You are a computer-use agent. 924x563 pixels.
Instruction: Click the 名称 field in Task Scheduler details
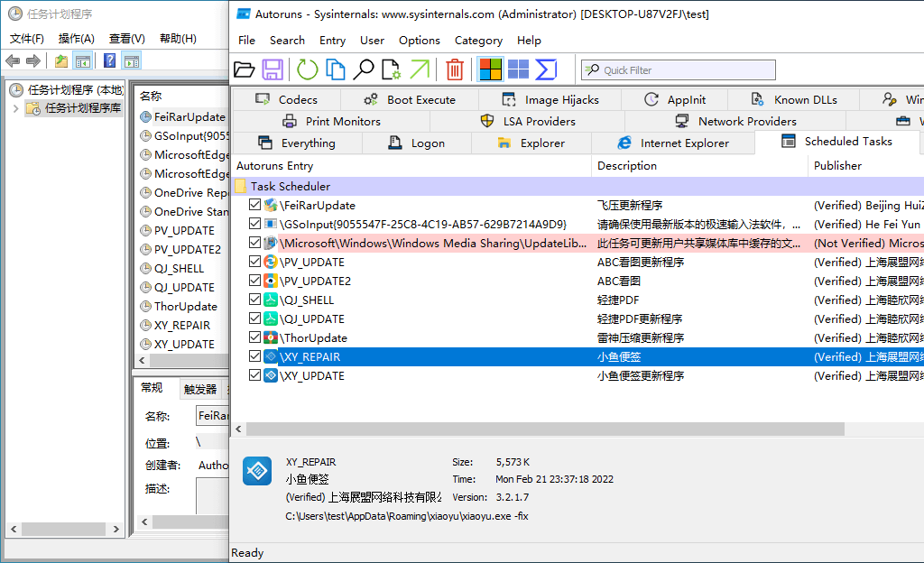(x=212, y=416)
